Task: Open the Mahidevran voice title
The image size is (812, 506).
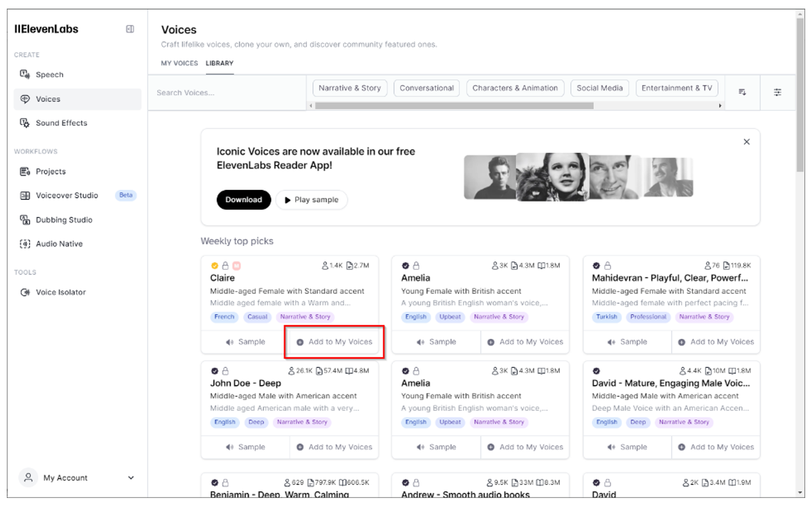Action: tap(670, 278)
